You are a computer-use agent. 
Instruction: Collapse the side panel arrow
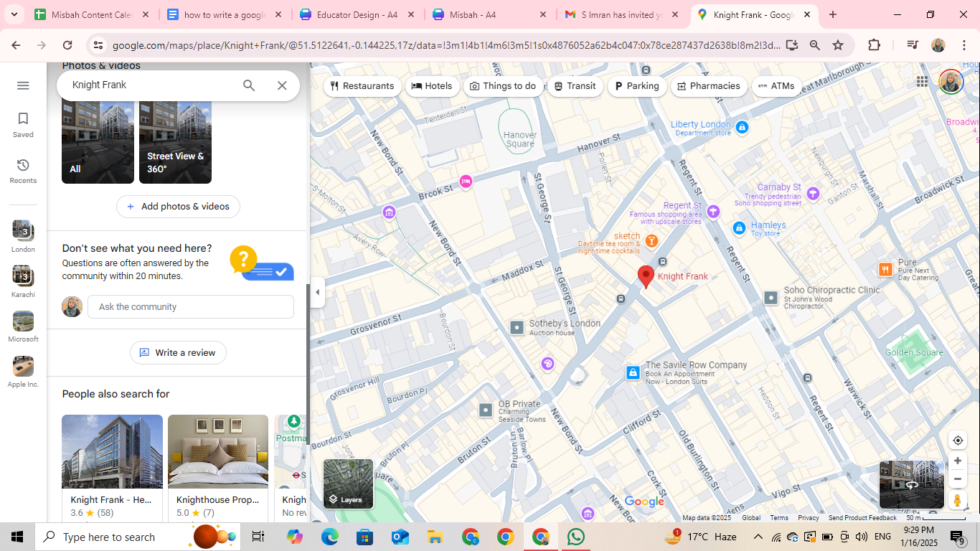coord(317,292)
